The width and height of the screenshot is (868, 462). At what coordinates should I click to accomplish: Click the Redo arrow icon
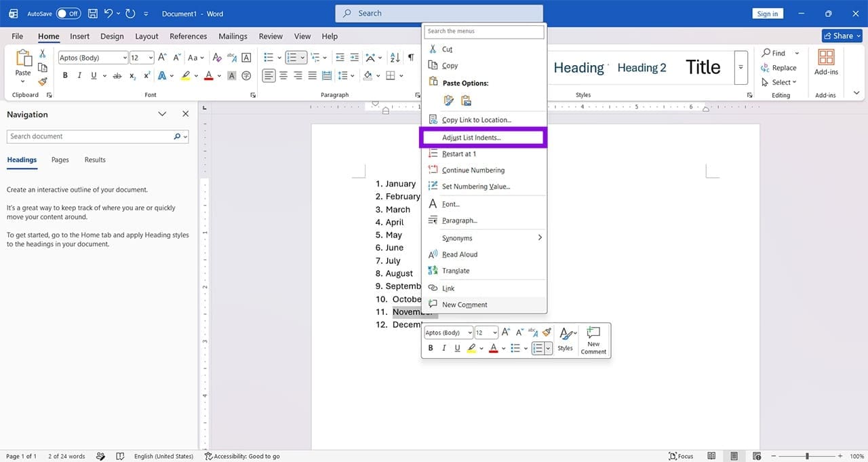point(130,14)
